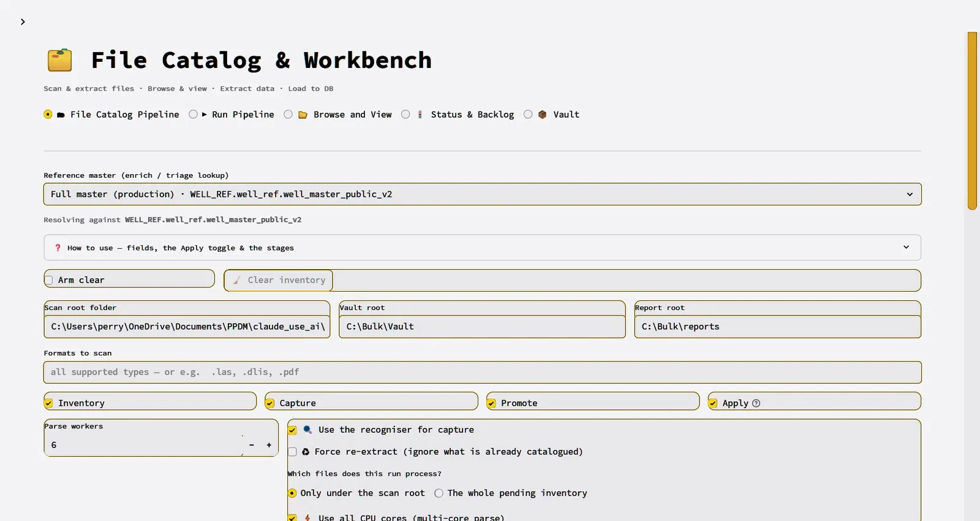Expand the How to use help section
The width and height of the screenshot is (980, 521).
coord(483,248)
